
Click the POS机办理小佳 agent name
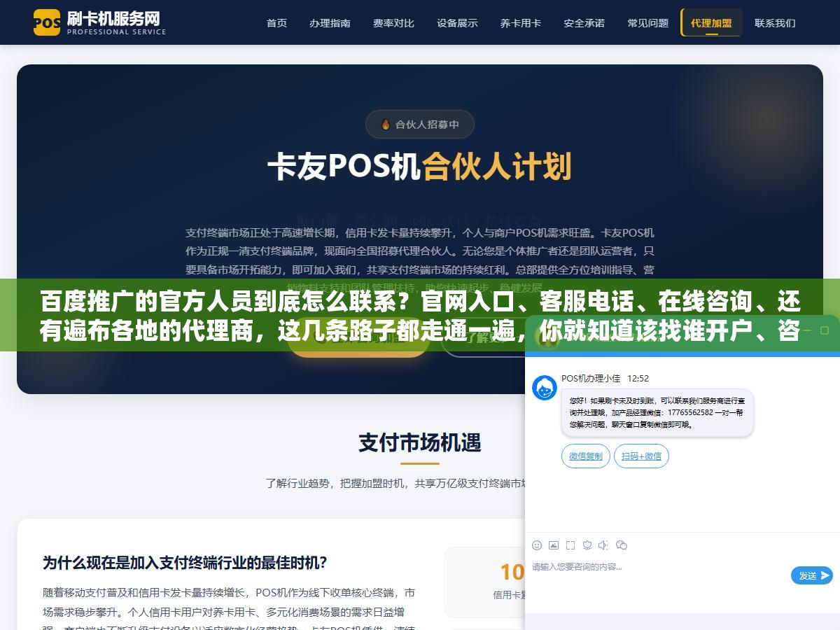coord(591,378)
